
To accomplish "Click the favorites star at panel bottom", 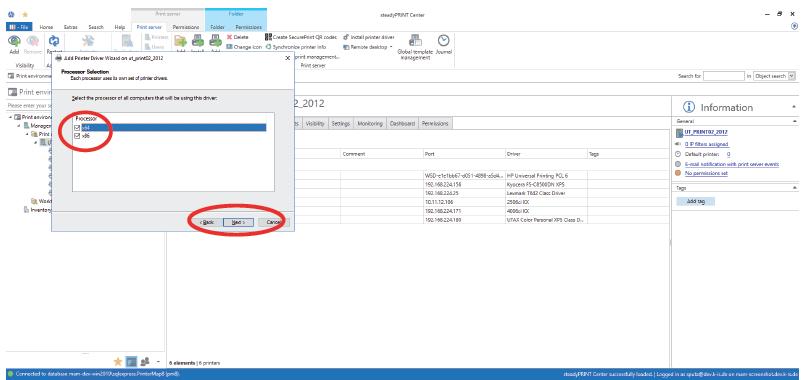I will 117,362.
